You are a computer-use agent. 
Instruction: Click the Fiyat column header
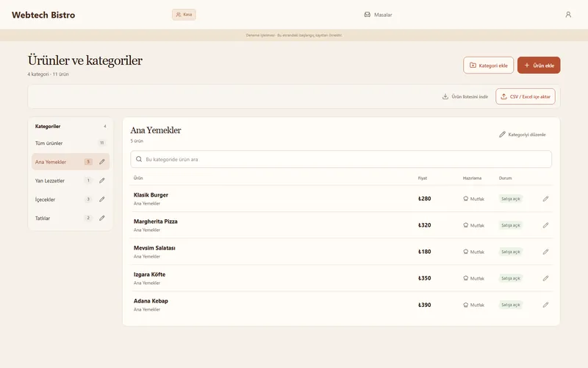point(423,178)
